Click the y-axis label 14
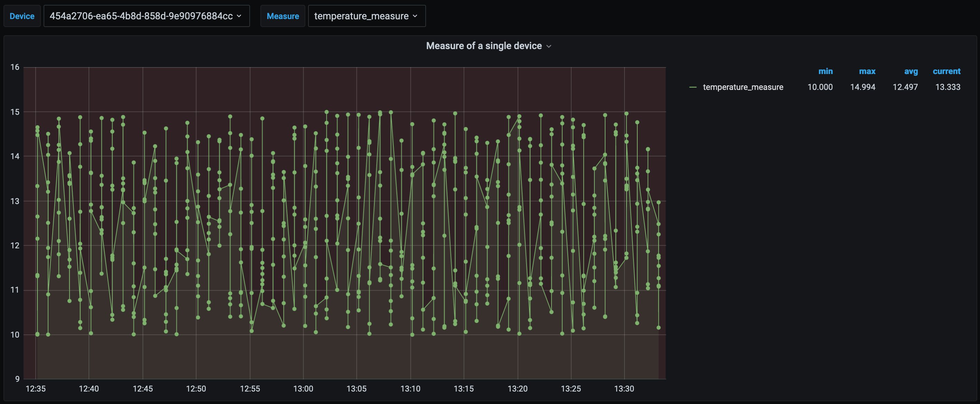This screenshot has width=980, height=404. (15, 156)
